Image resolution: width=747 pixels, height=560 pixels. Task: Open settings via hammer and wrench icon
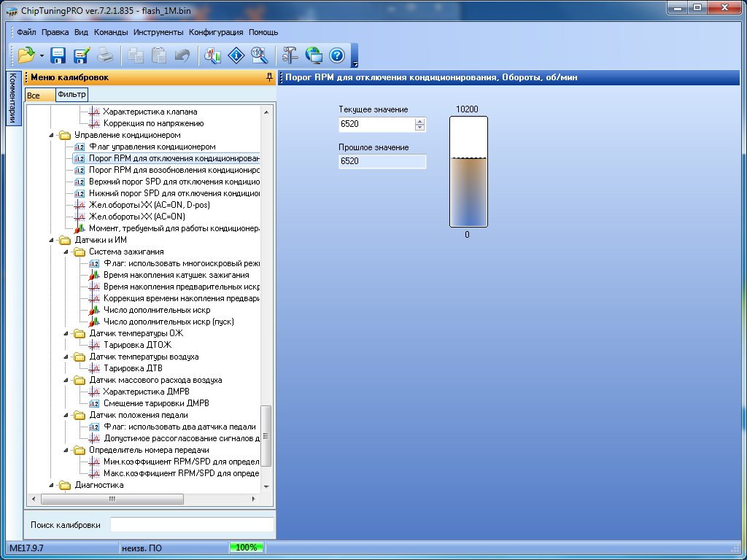290,55
